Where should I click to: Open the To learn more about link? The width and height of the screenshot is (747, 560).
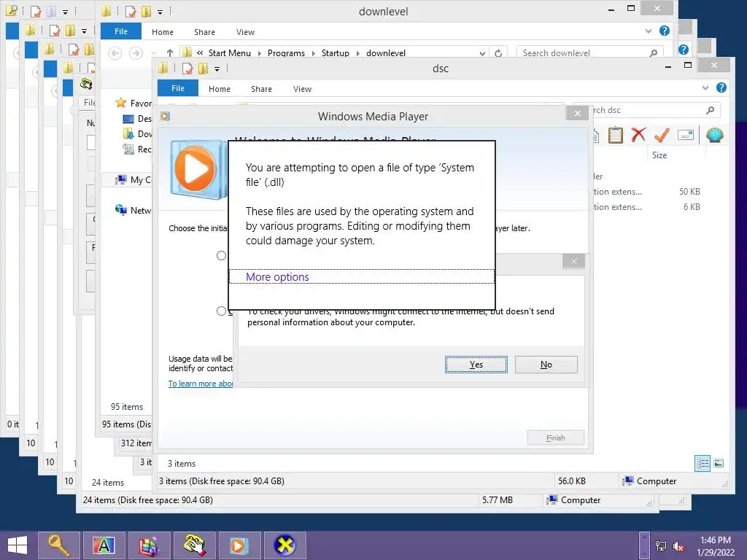tap(201, 384)
